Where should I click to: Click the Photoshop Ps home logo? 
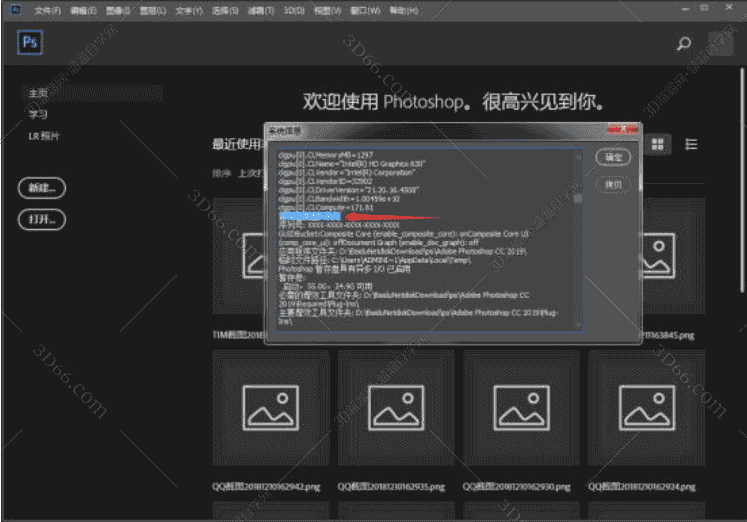coord(30,43)
